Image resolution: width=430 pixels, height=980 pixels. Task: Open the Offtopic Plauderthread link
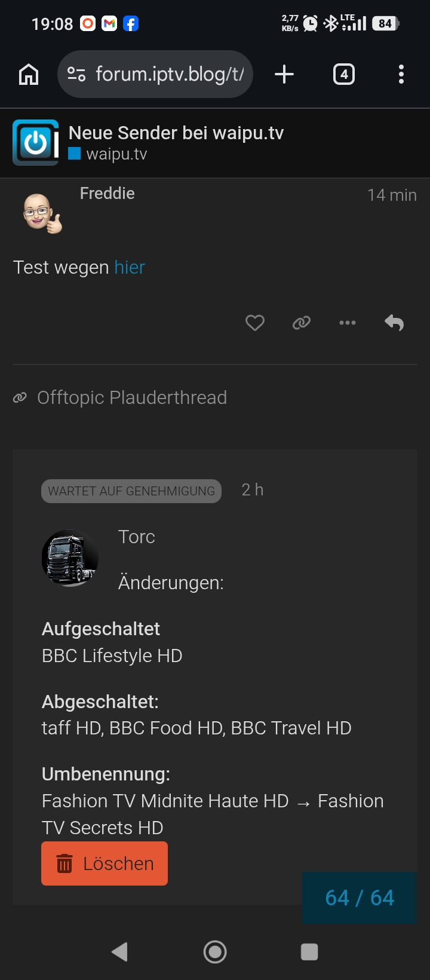tap(131, 397)
